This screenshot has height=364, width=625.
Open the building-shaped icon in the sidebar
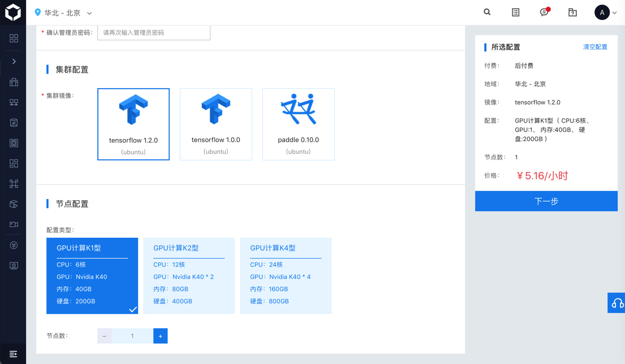pos(14,82)
